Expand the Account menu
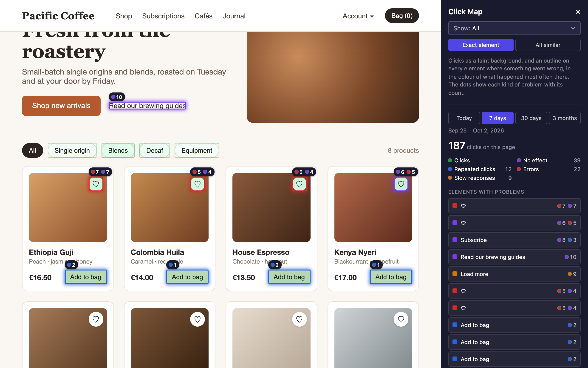The height and width of the screenshot is (368, 588). click(358, 16)
